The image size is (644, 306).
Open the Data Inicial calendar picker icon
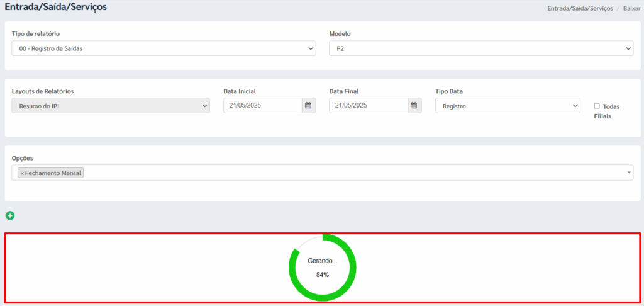(x=308, y=106)
